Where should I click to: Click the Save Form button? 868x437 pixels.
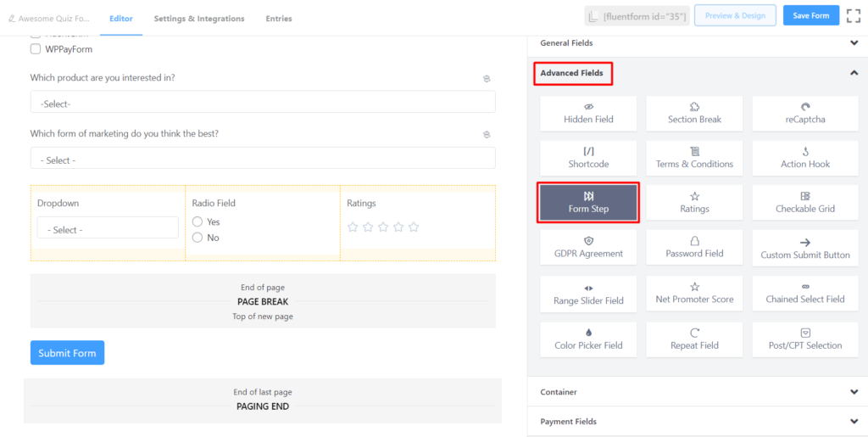[811, 15]
